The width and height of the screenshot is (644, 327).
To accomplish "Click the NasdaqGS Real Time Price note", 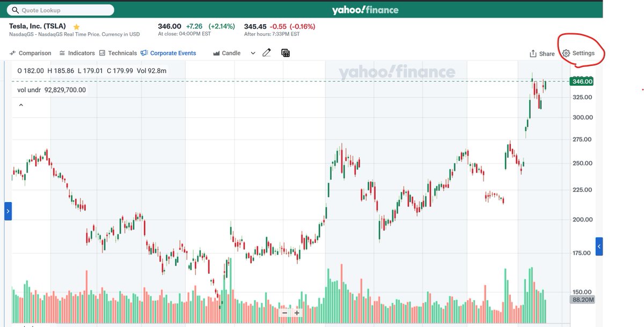I will tap(74, 34).
